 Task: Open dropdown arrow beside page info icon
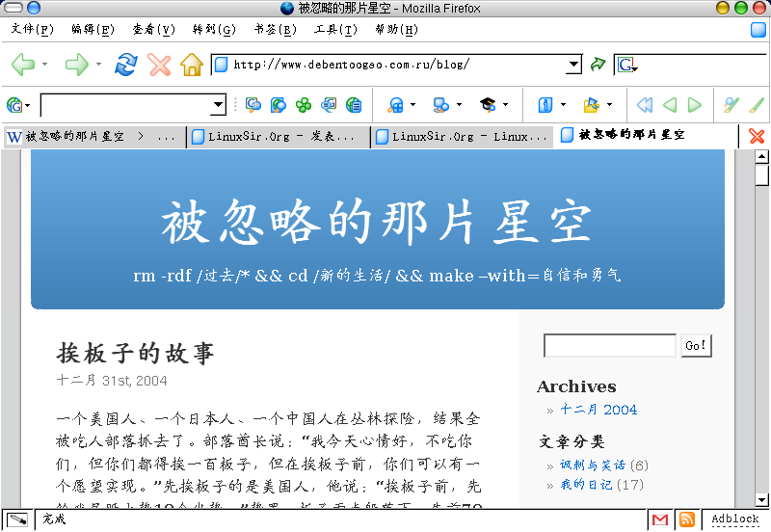coord(563,105)
